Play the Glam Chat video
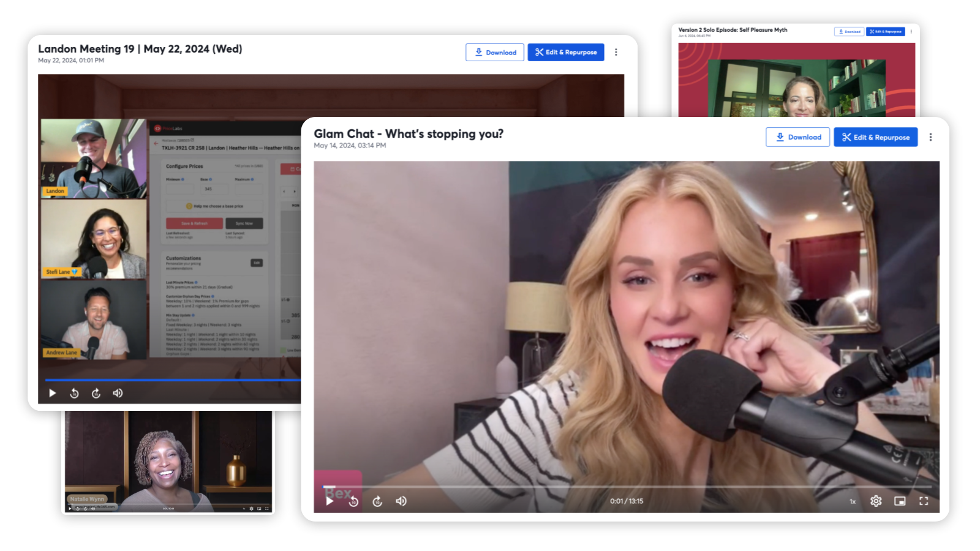 tap(330, 501)
